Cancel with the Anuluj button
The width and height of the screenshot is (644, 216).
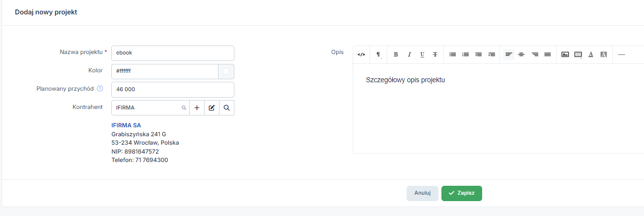point(423,193)
